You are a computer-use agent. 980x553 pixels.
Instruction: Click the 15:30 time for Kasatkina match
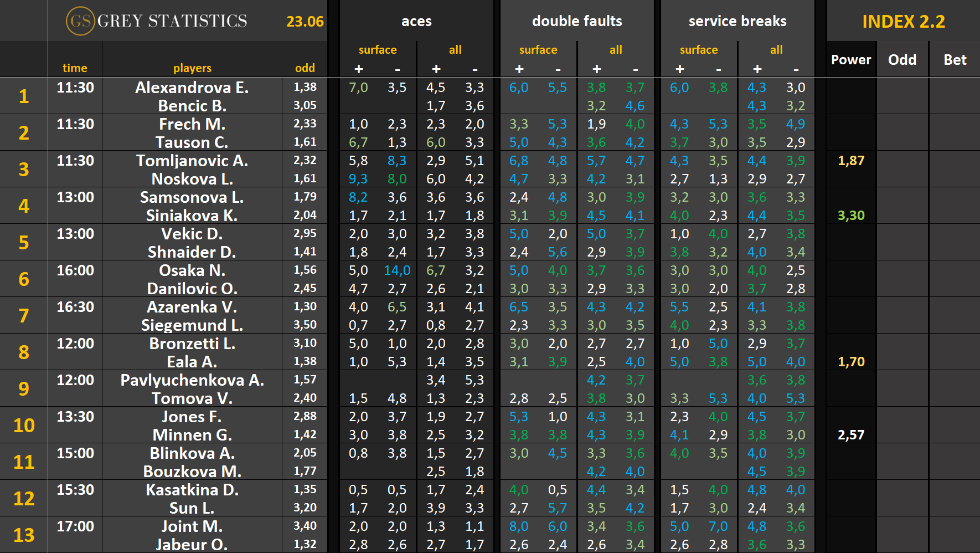[75, 490]
